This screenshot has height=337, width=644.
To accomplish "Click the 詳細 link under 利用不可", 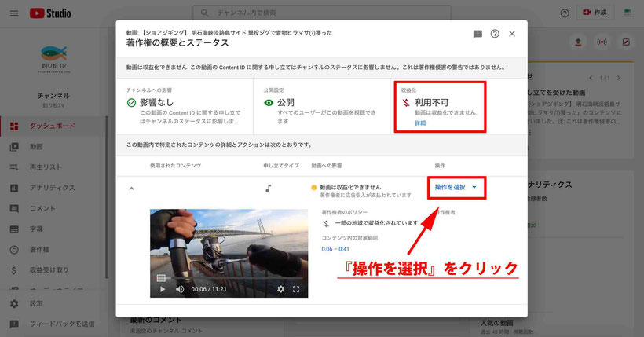I will click(x=419, y=123).
